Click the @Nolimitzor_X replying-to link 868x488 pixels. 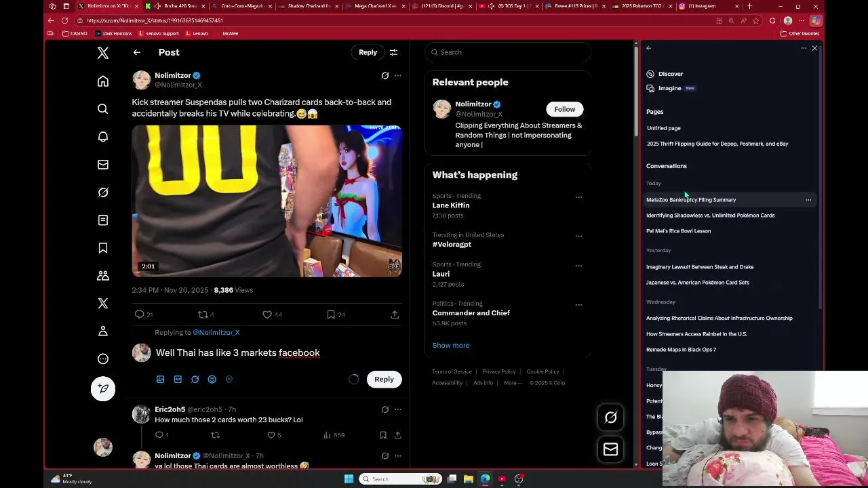click(x=216, y=332)
